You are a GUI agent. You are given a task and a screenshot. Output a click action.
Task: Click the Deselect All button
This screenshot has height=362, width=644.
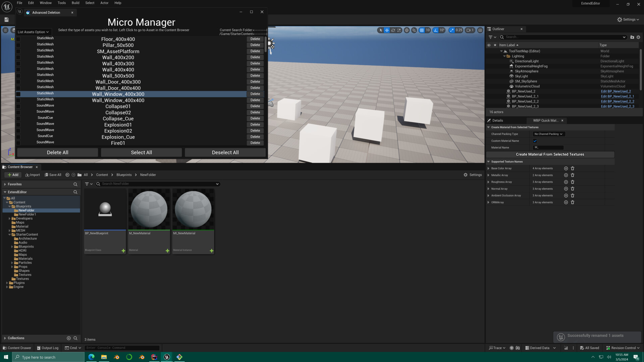(x=225, y=152)
